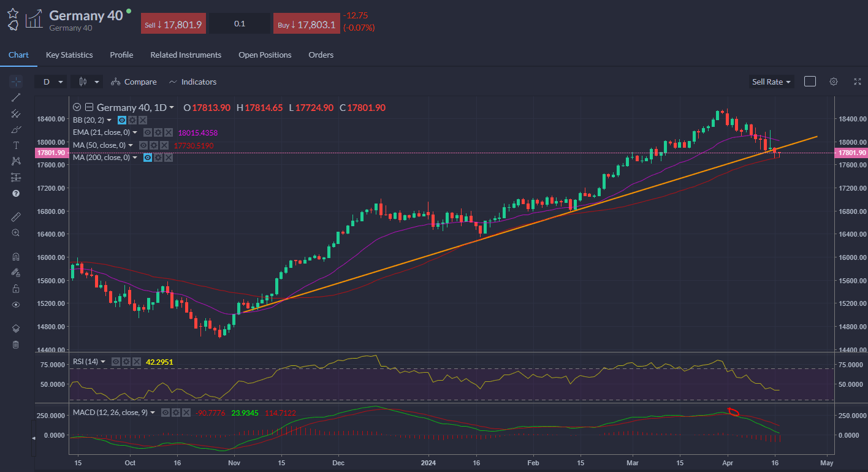
Task: Collapse the indicator legend circle chevron
Action: (77, 107)
